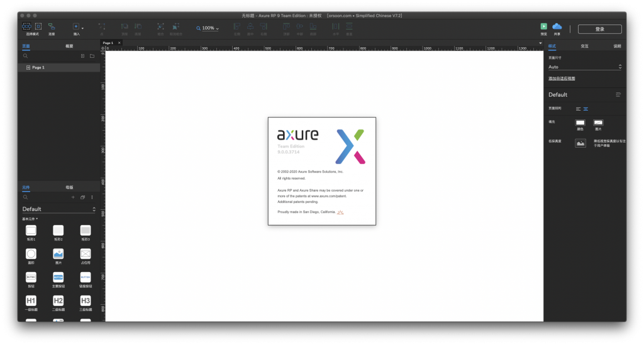Open the page fill color swatch

tap(580, 123)
